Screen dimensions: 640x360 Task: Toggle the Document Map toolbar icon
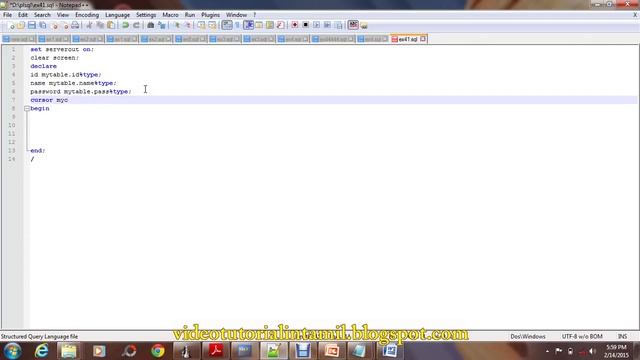click(269, 25)
